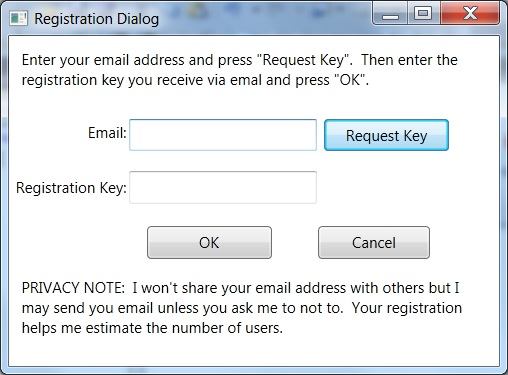
Task: Click the "Registration Dialog" title text
Action: pos(97,19)
